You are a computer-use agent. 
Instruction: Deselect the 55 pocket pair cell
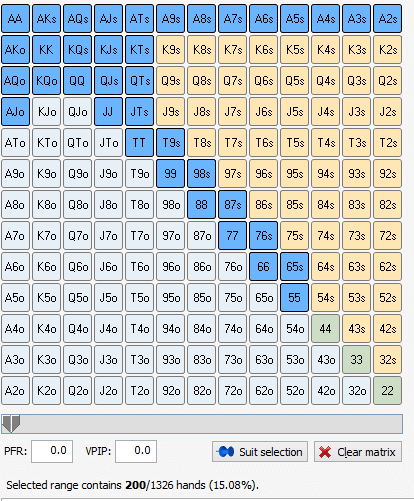(x=294, y=298)
